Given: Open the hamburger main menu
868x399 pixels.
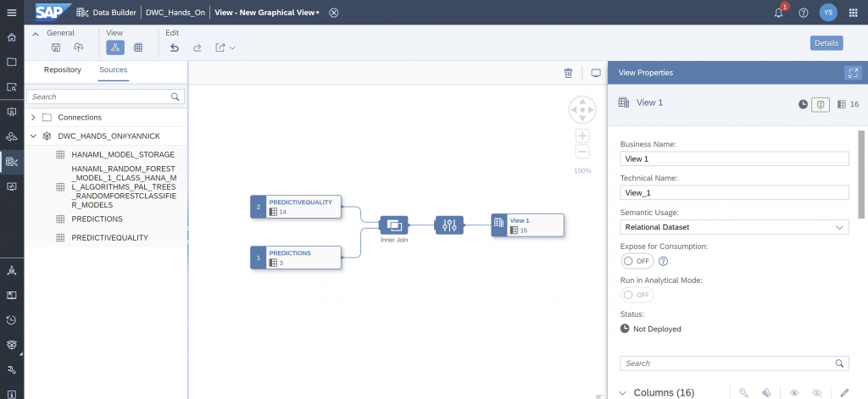Looking at the screenshot, I should pyautogui.click(x=12, y=12).
